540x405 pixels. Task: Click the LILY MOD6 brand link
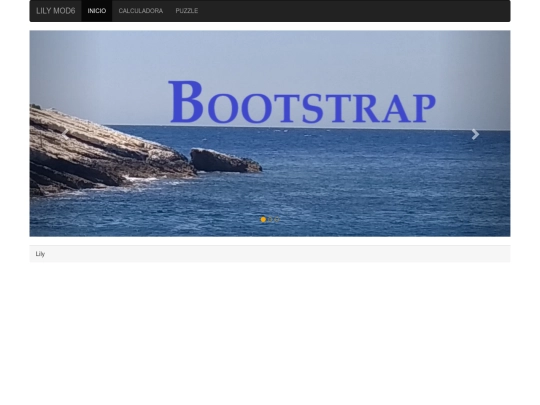(x=55, y=11)
